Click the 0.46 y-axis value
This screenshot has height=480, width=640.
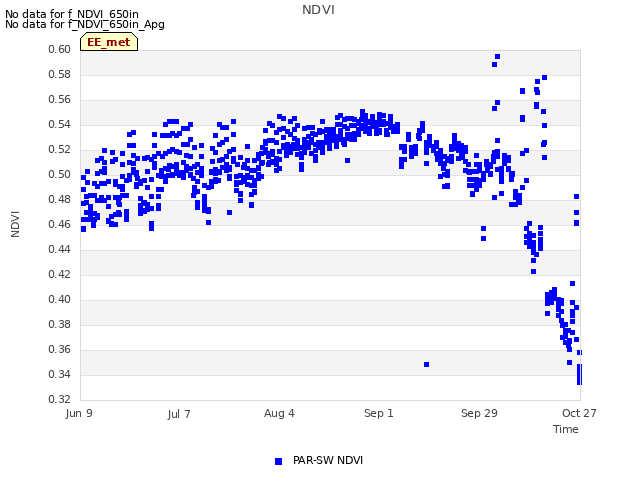[60, 224]
